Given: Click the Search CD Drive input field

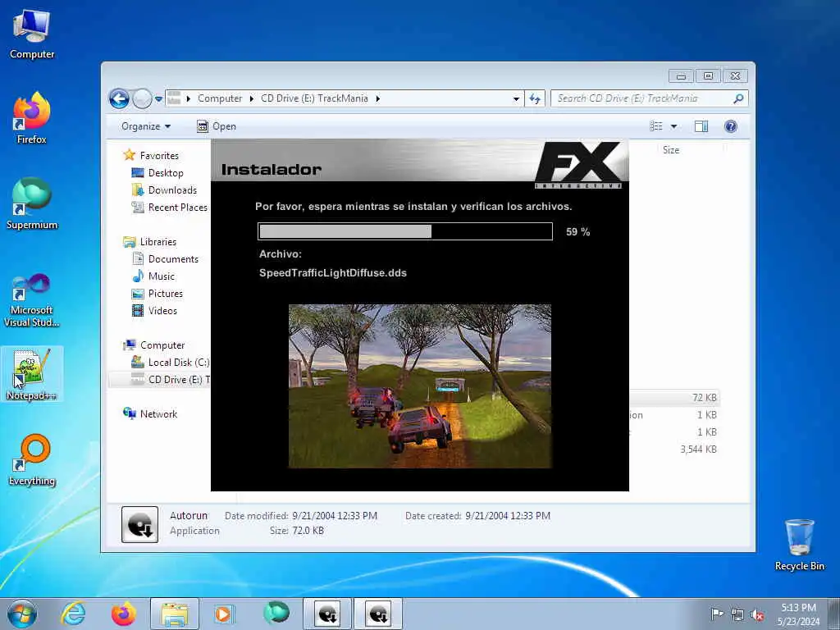Looking at the screenshot, I should tap(641, 98).
